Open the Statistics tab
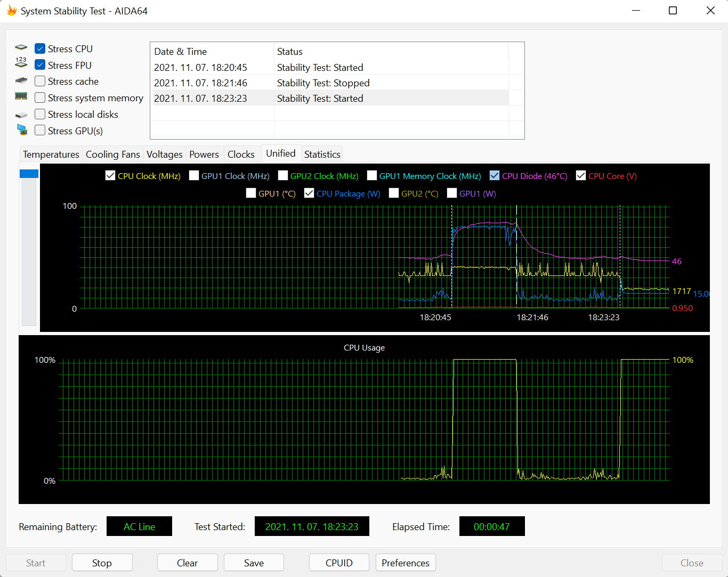 pyautogui.click(x=322, y=154)
